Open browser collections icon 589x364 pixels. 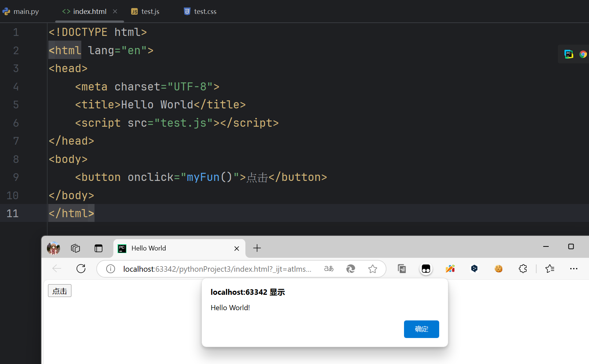402,269
